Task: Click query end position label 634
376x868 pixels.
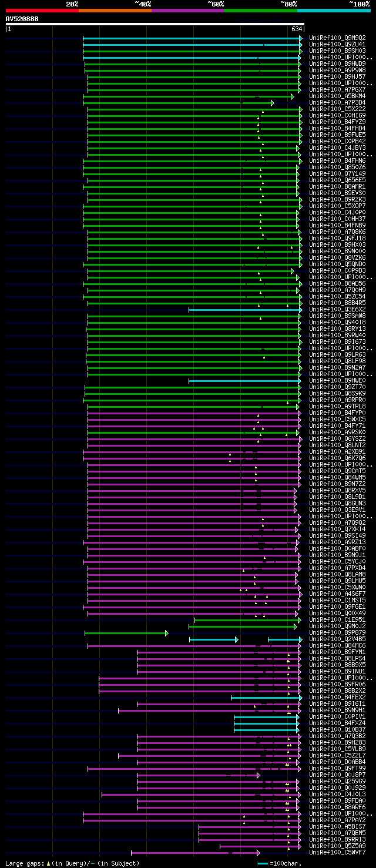Action: point(297,29)
